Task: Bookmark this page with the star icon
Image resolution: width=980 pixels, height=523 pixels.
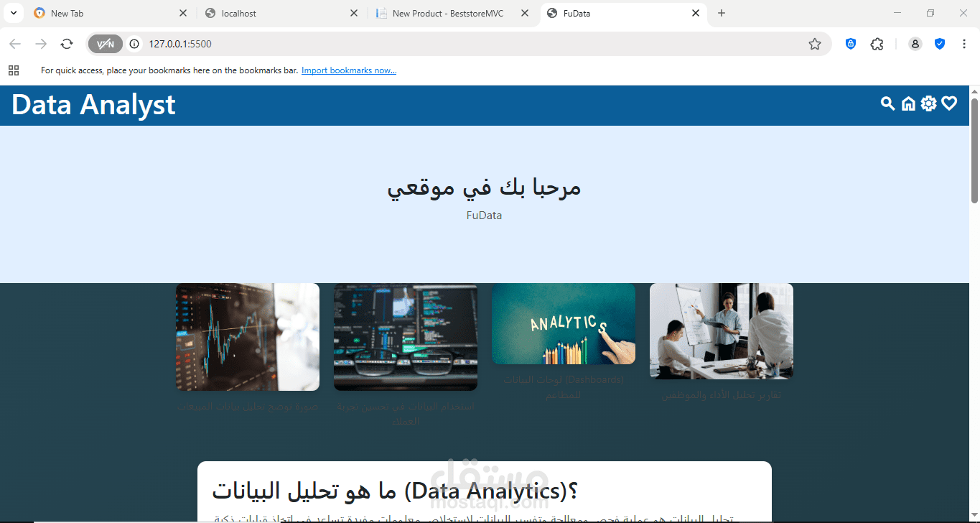Action: 815,44
